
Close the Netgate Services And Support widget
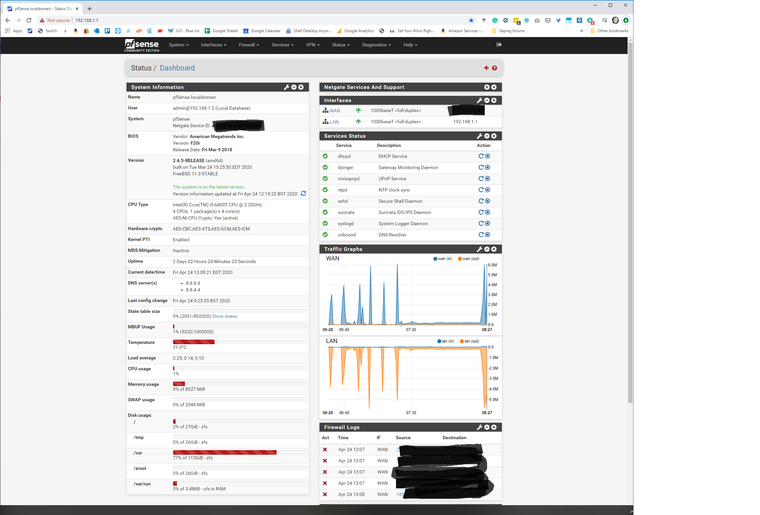(494, 87)
